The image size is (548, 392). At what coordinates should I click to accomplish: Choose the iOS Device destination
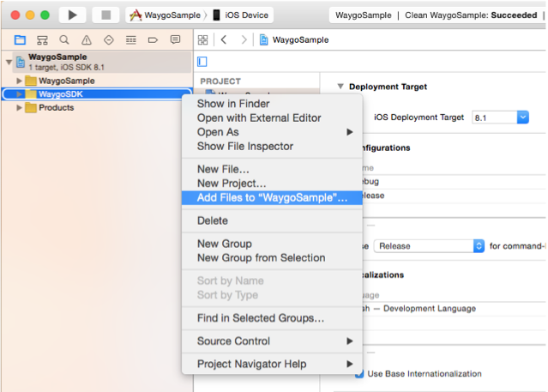pos(241,15)
